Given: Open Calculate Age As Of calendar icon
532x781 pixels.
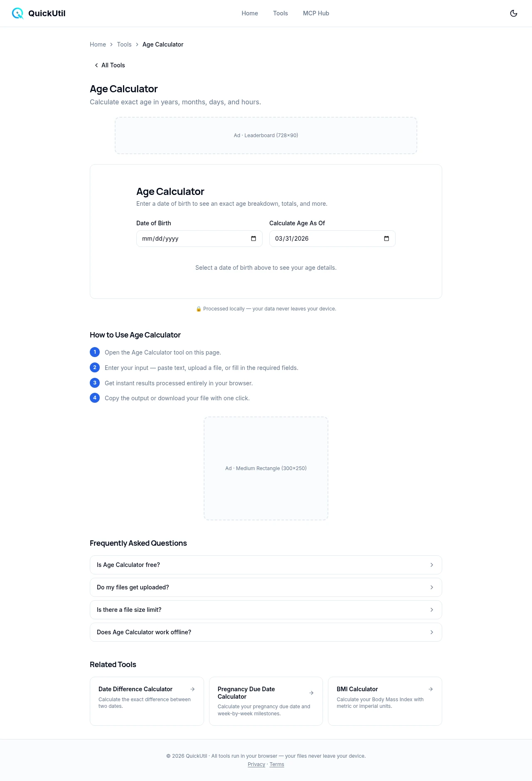Looking at the screenshot, I should [387, 239].
